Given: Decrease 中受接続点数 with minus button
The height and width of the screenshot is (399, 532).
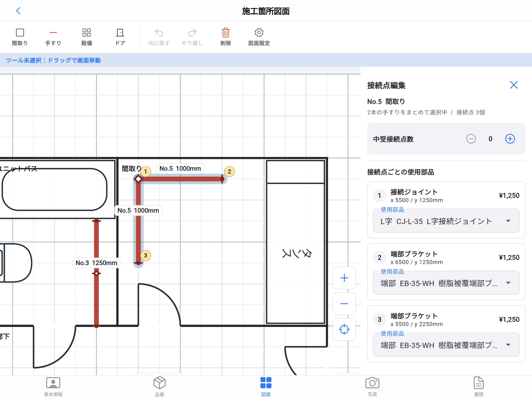Looking at the screenshot, I should [471, 139].
